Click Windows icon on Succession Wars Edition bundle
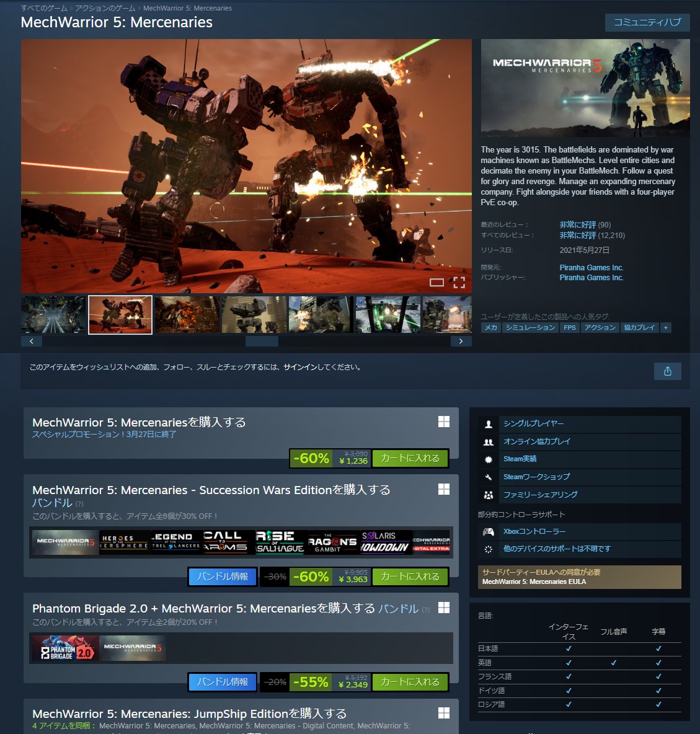The height and width of the screenshot is (734, 700). click(x=443, y=489)
